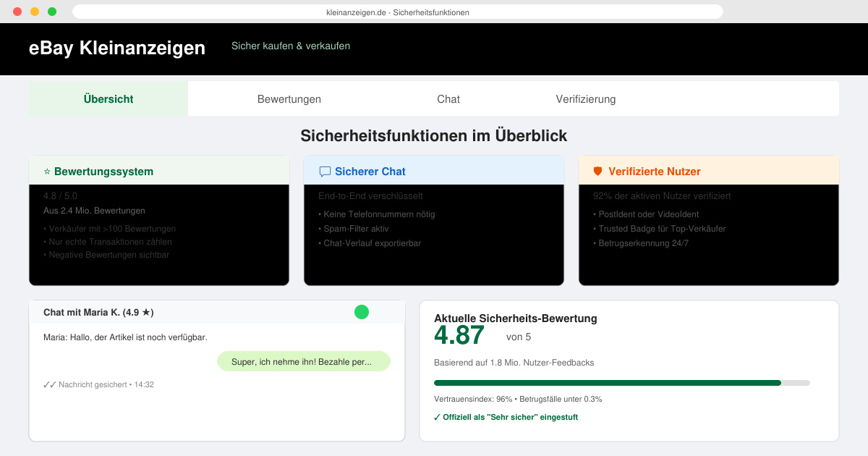Go to the Verifizierung tab
The width and height of the screenshot is (868, 456).
(586, 99)
